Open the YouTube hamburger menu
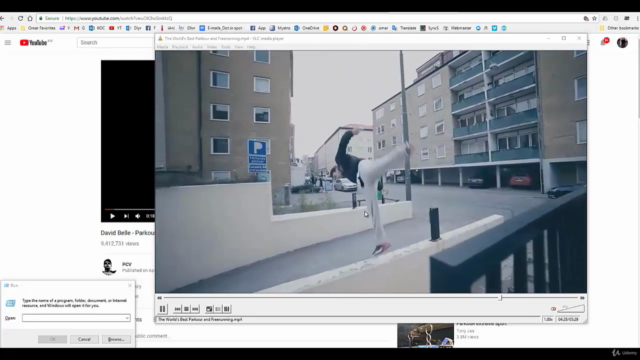 8,42
